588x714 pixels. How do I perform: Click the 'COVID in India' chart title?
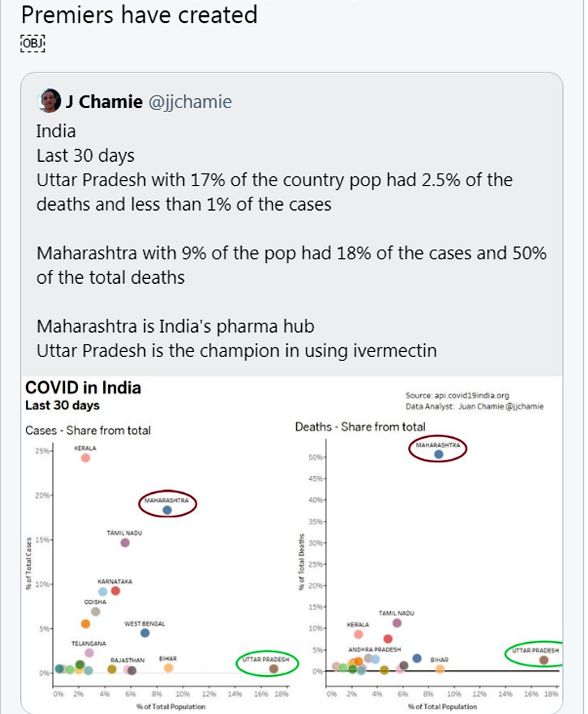pos(83,388)
